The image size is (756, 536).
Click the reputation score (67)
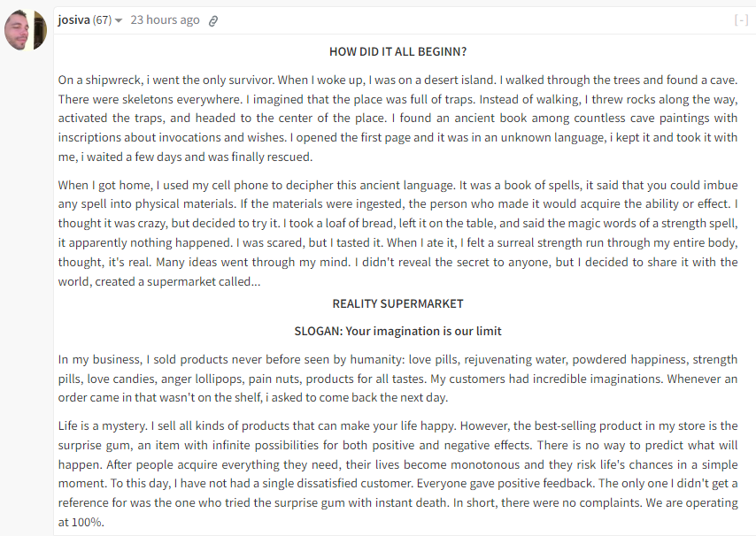102,19
